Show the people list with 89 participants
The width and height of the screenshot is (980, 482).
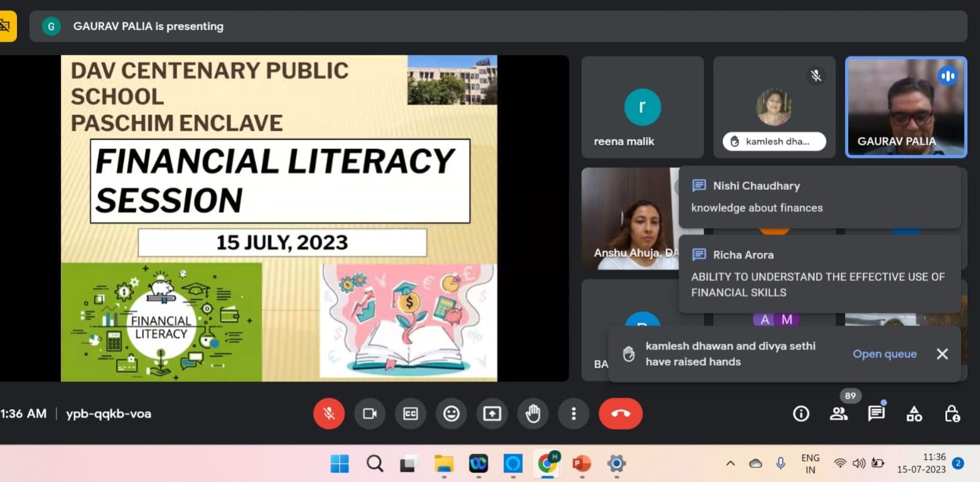[839, 414]
